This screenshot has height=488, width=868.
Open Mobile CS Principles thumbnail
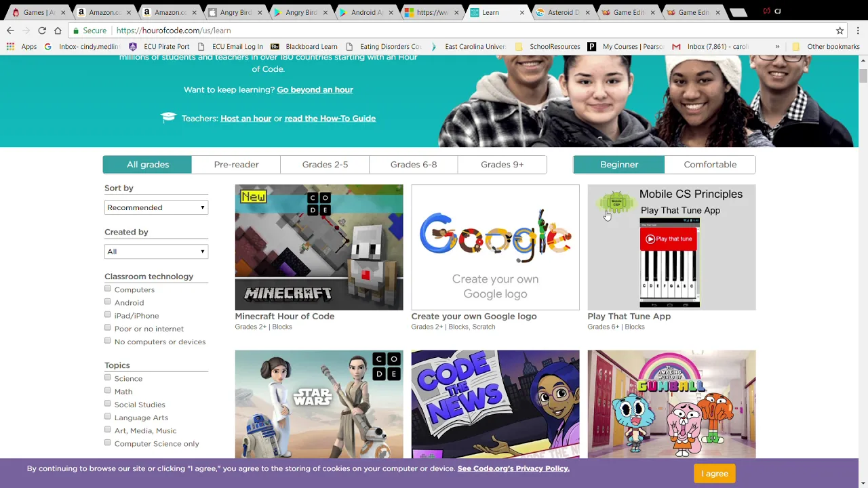[671, 247]
